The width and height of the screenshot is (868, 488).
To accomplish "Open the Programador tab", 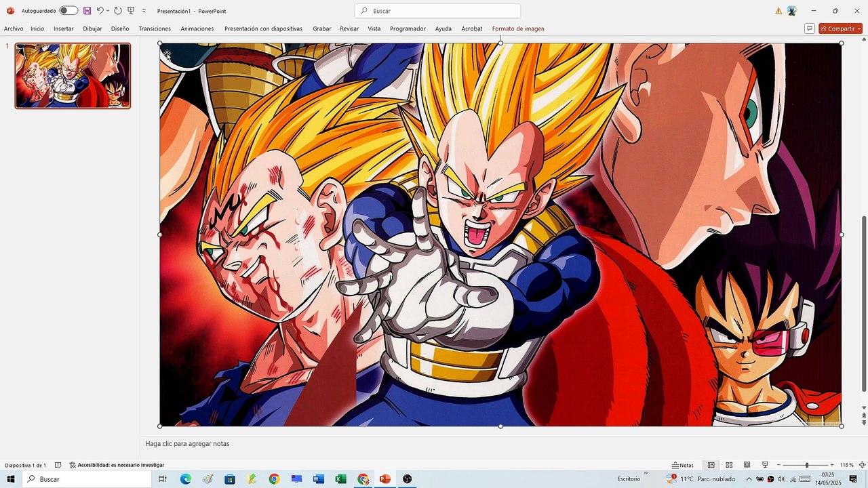I will point(408,29).
